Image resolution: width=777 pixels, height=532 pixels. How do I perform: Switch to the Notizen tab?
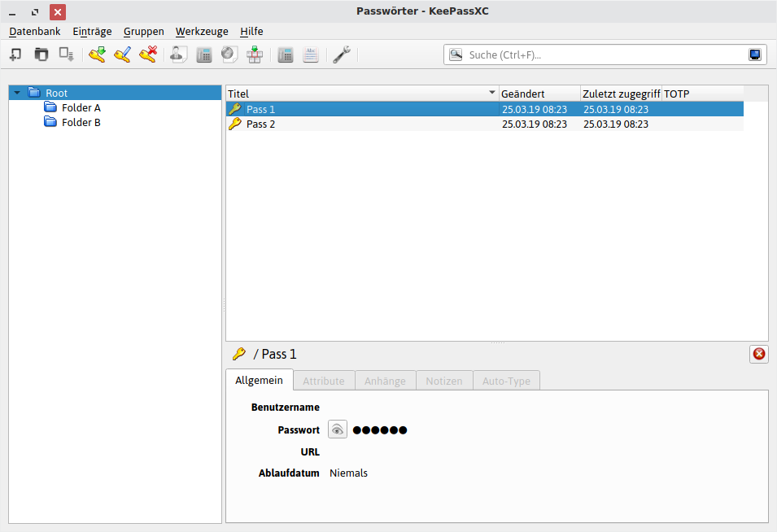pyautogui.click(x=444, y=381)
